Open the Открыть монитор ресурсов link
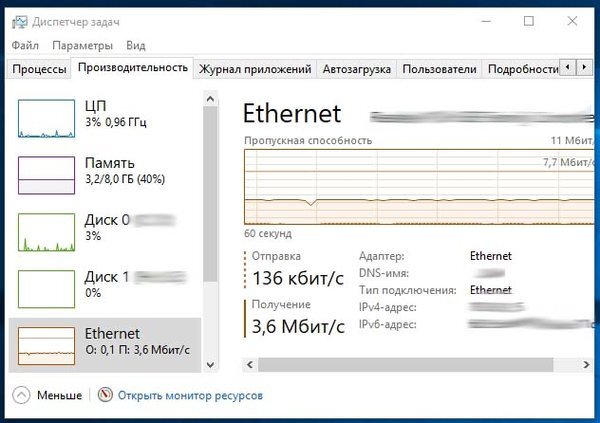Image resolution: width=600 pixels, height=423 pixels. [x=190, y=395]
